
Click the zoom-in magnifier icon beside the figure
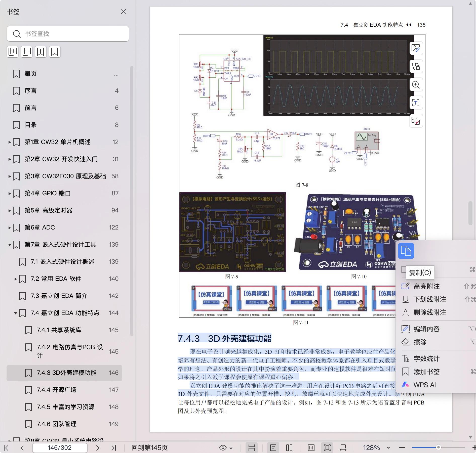click(416, 84)
